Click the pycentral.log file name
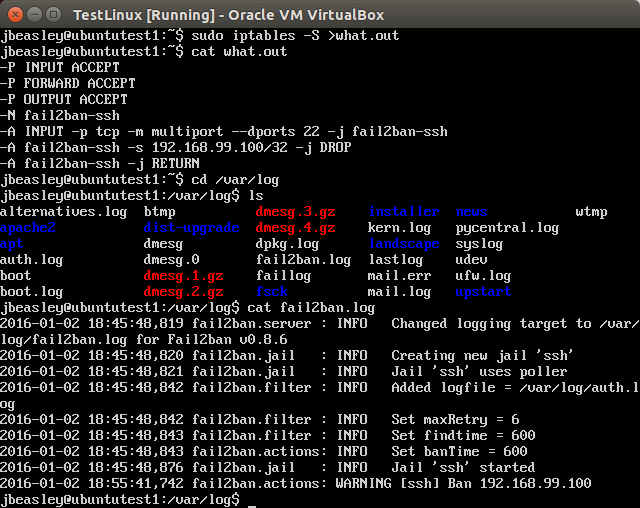 (508, 227)
